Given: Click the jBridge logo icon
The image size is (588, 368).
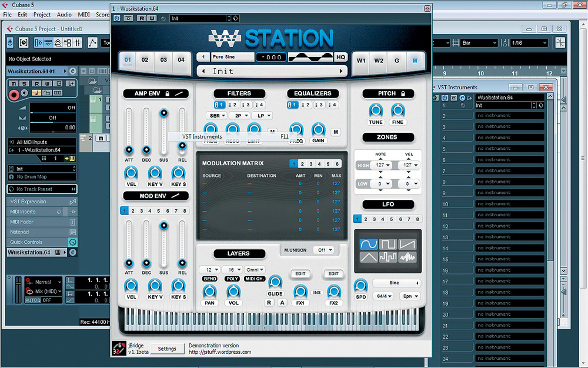Looking at the screenshot, I should (119, 348).
